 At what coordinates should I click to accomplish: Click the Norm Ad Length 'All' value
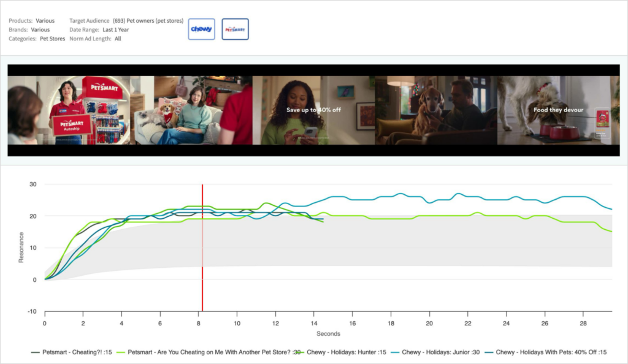point(118,39)
